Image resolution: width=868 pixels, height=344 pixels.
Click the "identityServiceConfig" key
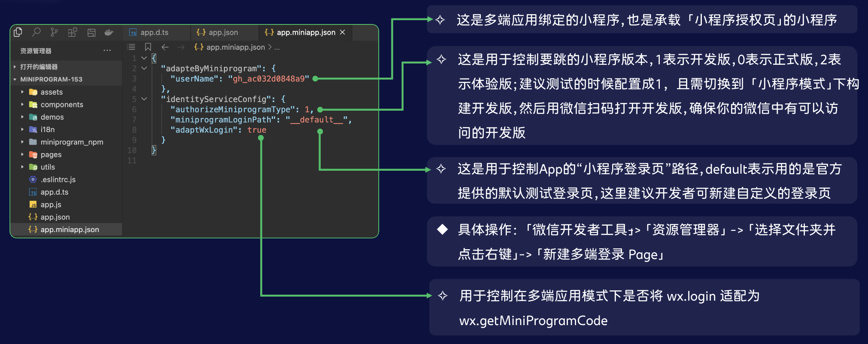218,99
